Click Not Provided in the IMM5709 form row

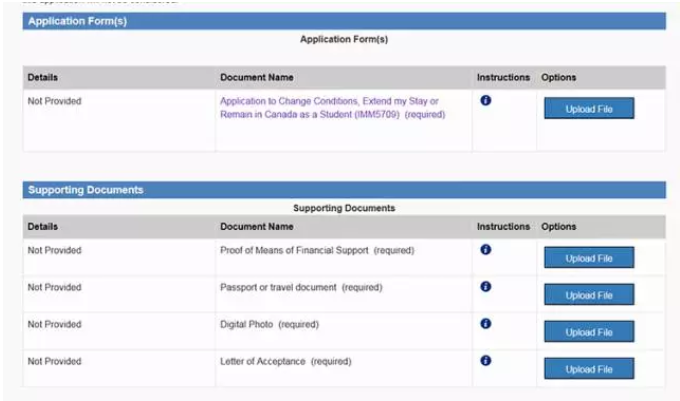[55, 101]
